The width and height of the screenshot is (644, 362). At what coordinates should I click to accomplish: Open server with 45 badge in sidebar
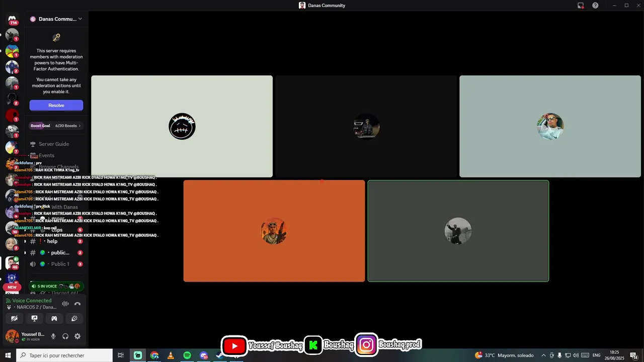(x=12, y=262)
